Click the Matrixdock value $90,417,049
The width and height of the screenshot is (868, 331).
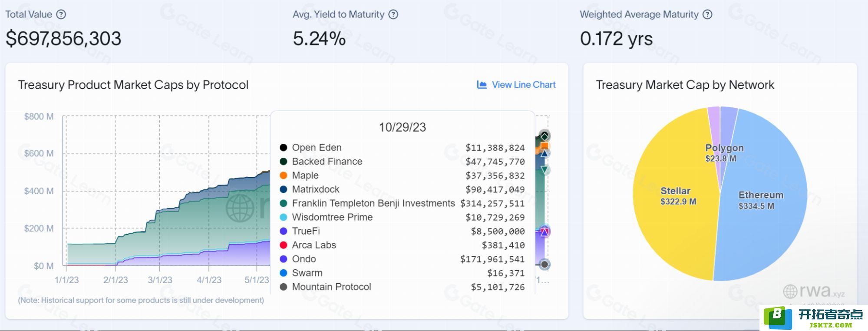tap(495, 189)
